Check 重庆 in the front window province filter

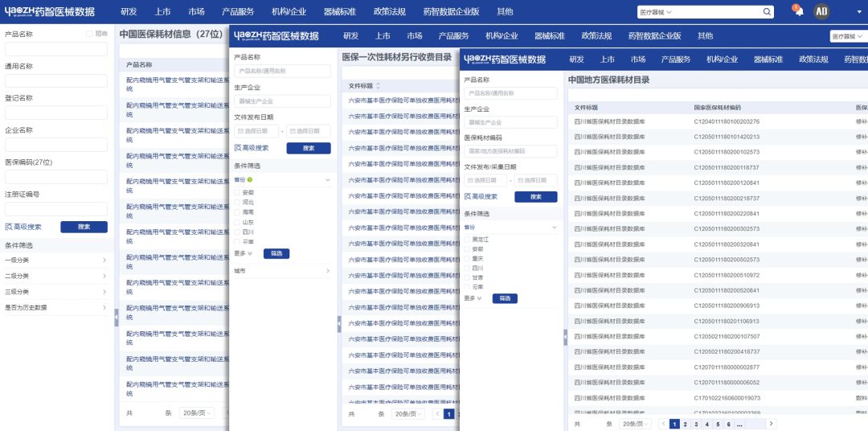point(467,258)
